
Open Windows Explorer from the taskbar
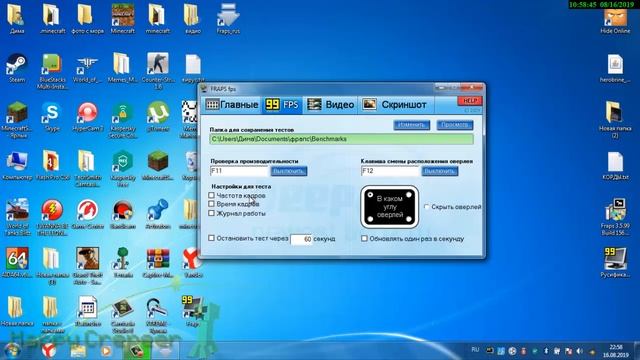point(78,350)
